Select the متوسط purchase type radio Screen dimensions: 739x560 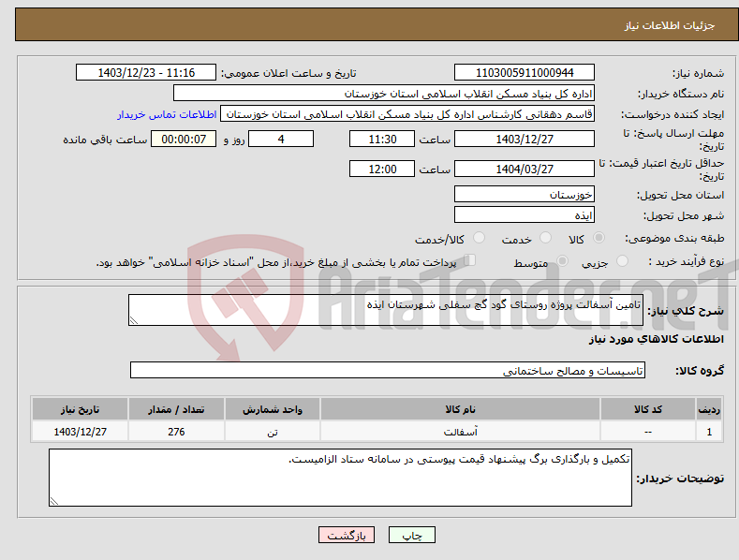coord(562,261)
